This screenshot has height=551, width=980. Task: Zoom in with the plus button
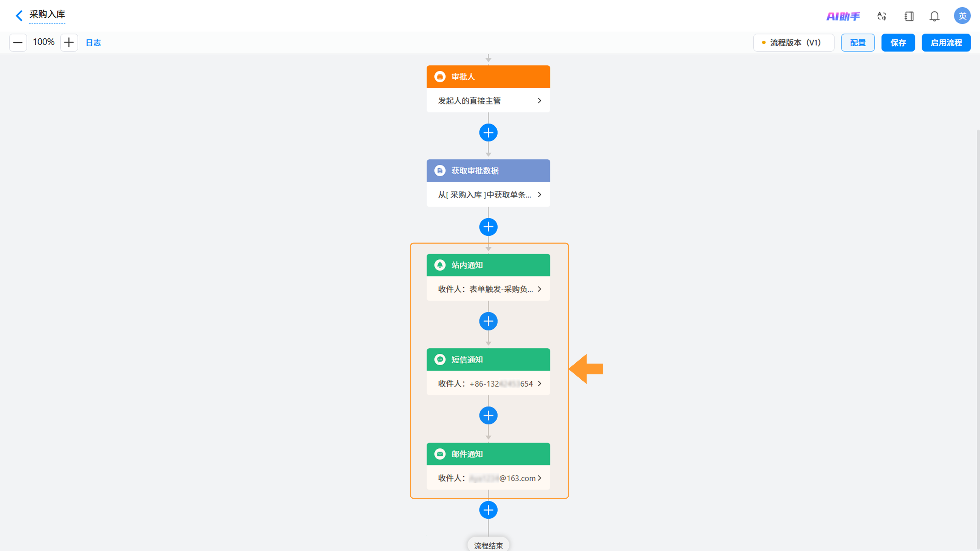[69, 42]
